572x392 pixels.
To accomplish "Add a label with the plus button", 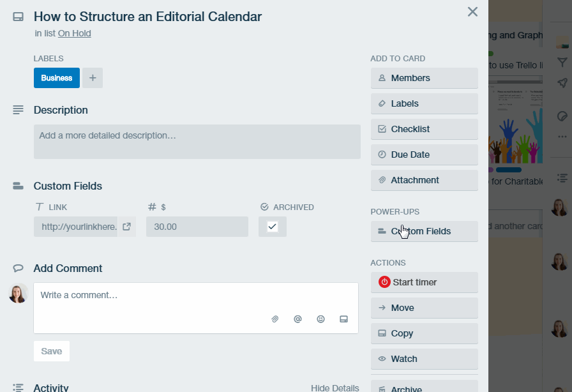I will 93,78.
